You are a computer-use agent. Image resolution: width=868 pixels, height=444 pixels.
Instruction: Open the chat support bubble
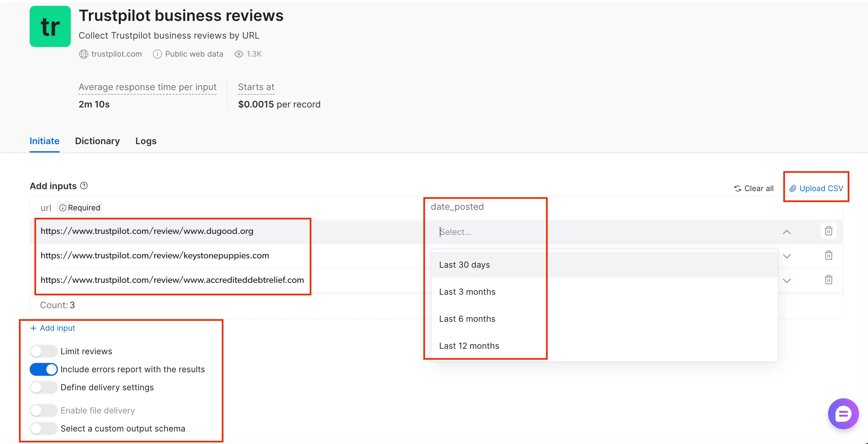click(x=843, y=413)
